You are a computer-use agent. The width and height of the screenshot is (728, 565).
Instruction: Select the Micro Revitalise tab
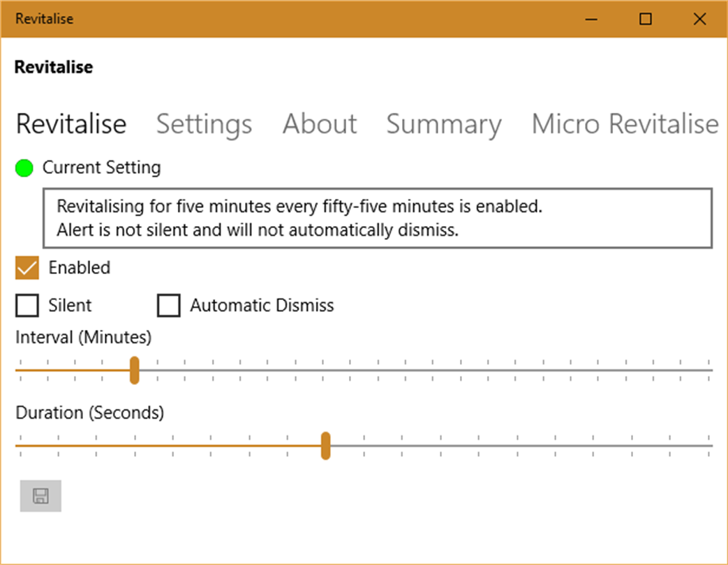625,124
